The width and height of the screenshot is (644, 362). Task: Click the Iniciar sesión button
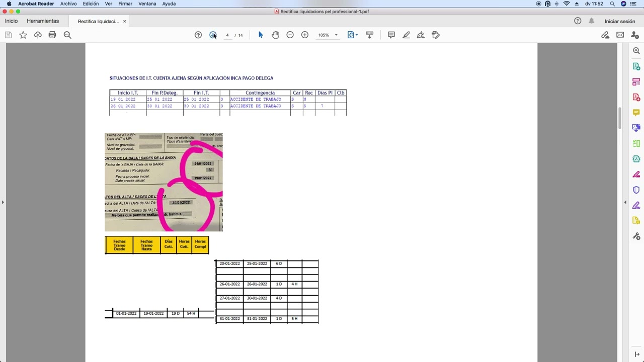pos(619,21)
